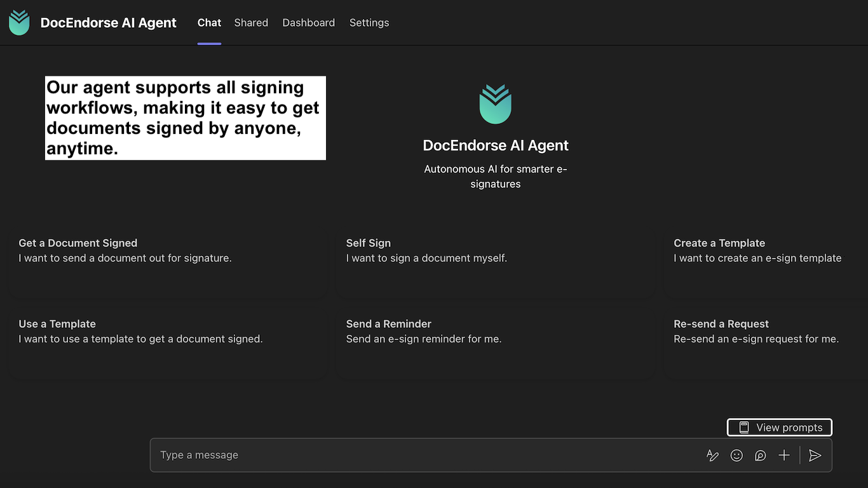Click the speech bubble prompt icon
The width and height of the screenshot is (868, 488).
click(761, 455)
